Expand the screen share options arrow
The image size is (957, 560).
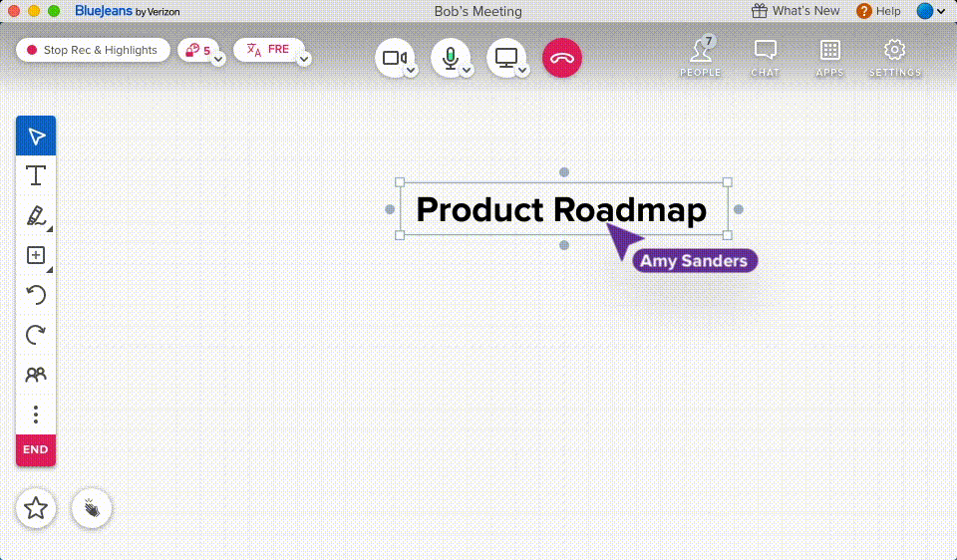click(522, 71)
